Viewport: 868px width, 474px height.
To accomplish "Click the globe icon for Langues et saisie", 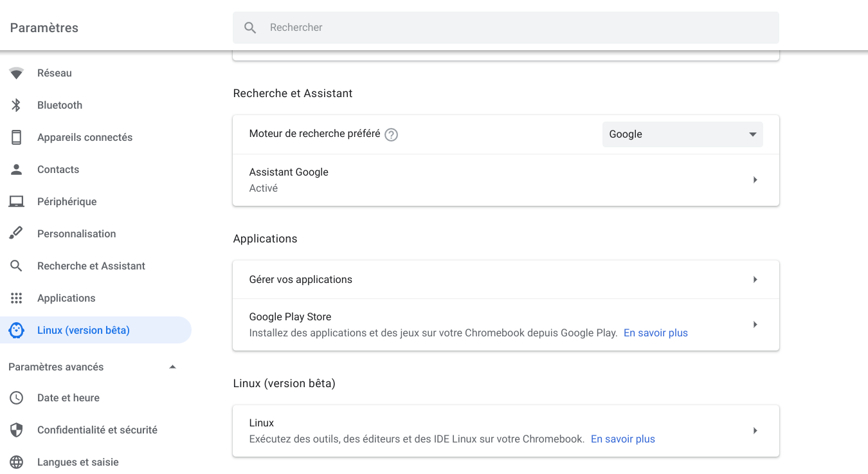I will [x=17, y=462].
